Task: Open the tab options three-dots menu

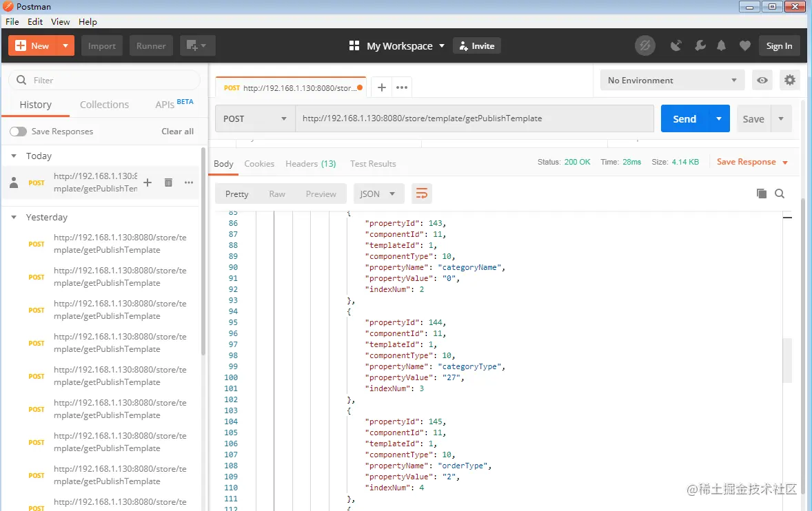Action: point(402,87)
